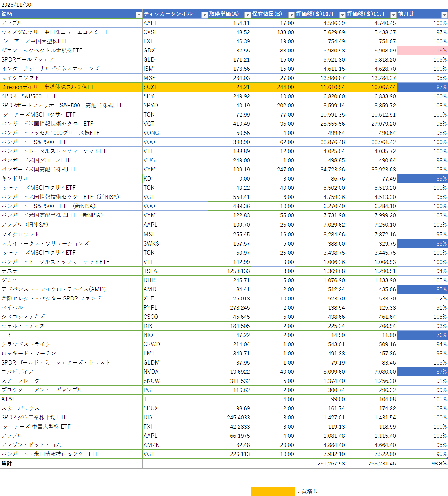The image size is (448, 496).
Task: Open the 前月比 column filter dropdown
Action: pos(444,15)
